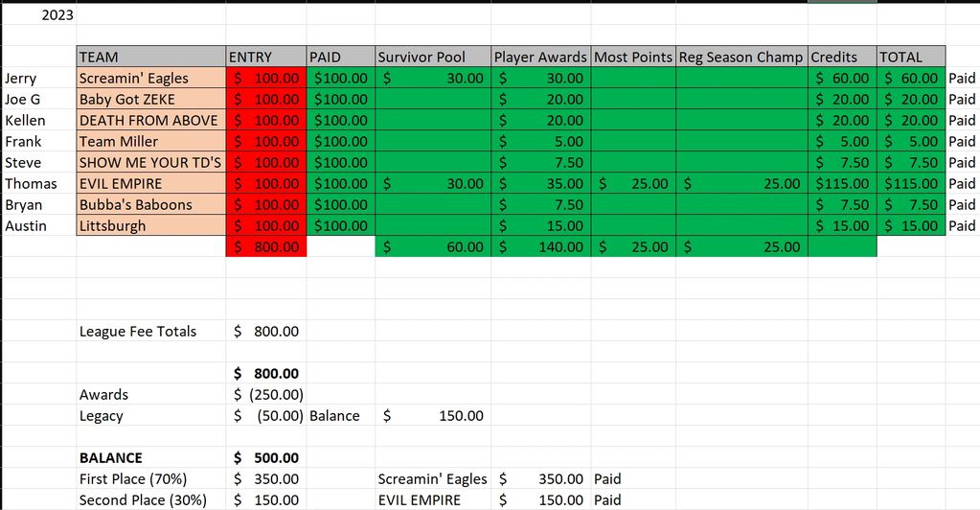Select the Player Awards header cell
Screen dimensions: 980x510
pos(540,57)
